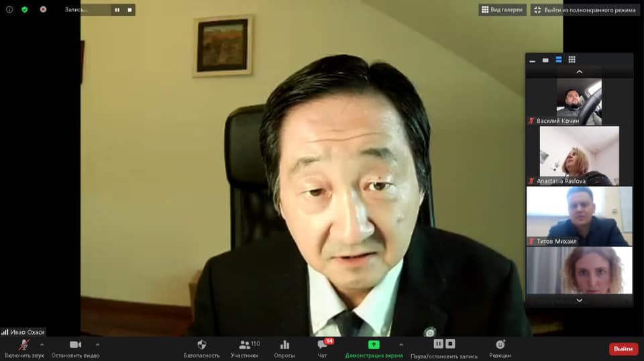The image size is (644, 361).
Task: Click muted mic icon beside Anastasia Pavlova
Action: [x=531, y=180]
